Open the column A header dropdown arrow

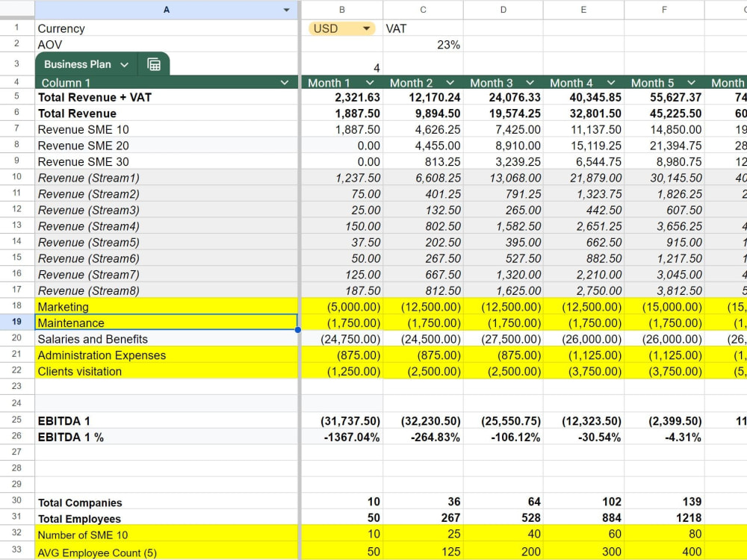coord(286,10)
